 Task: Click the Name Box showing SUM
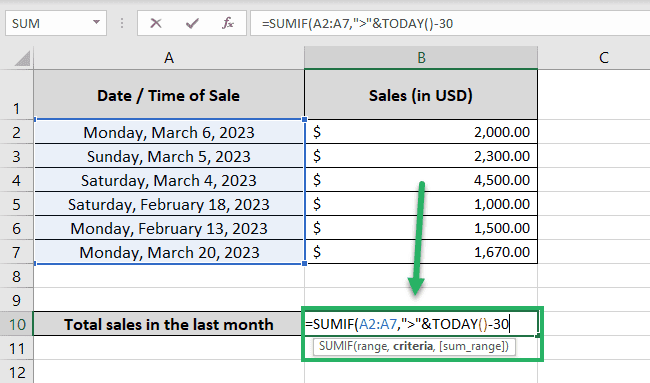coord(56,23)
